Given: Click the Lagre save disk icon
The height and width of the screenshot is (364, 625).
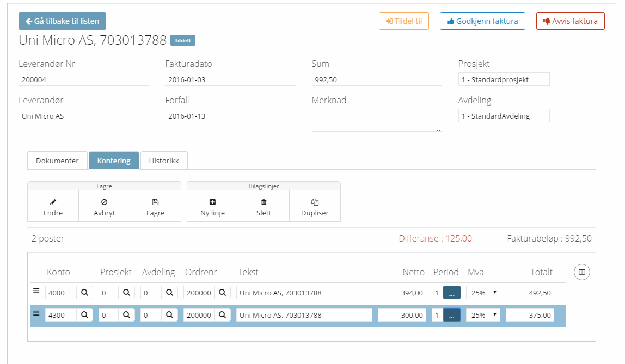Looking at the screenshot, I should pyautogui.click(x=155, y=202).
